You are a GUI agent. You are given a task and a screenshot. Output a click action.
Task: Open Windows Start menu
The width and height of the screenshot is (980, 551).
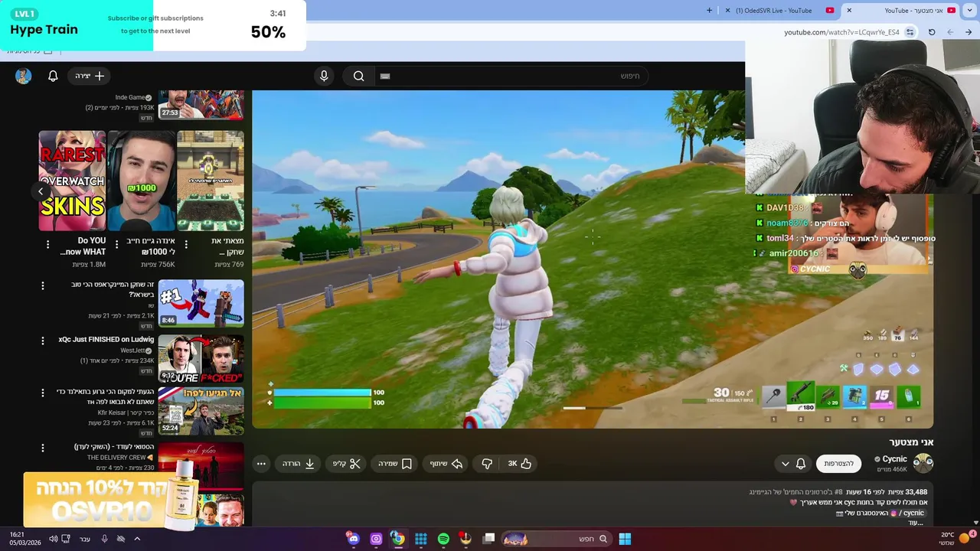625,539
